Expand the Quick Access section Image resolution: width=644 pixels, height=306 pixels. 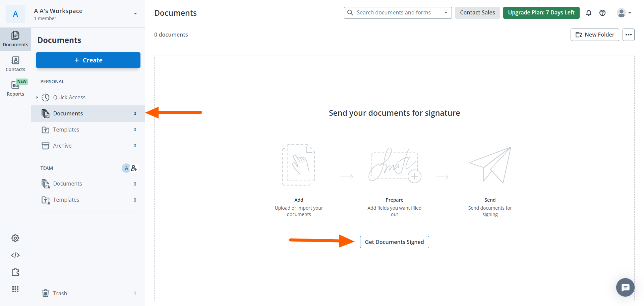[38, 97]
